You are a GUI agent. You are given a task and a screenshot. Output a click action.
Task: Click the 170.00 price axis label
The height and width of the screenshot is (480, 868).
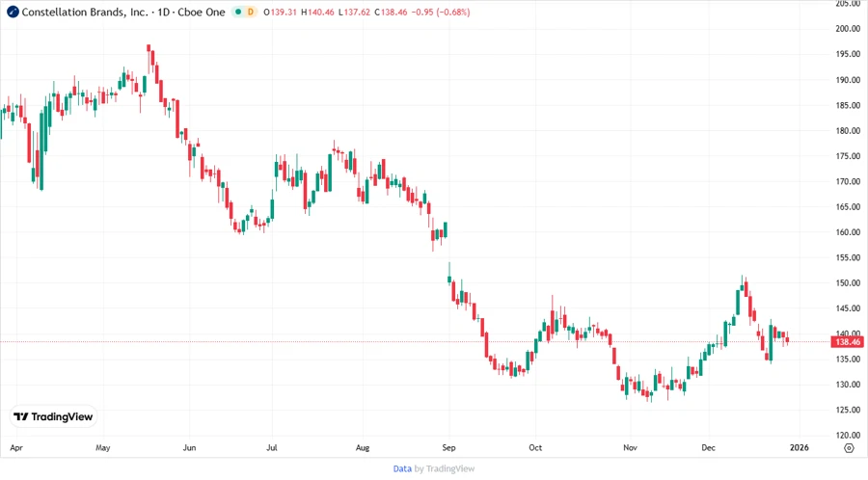point(848,181)
